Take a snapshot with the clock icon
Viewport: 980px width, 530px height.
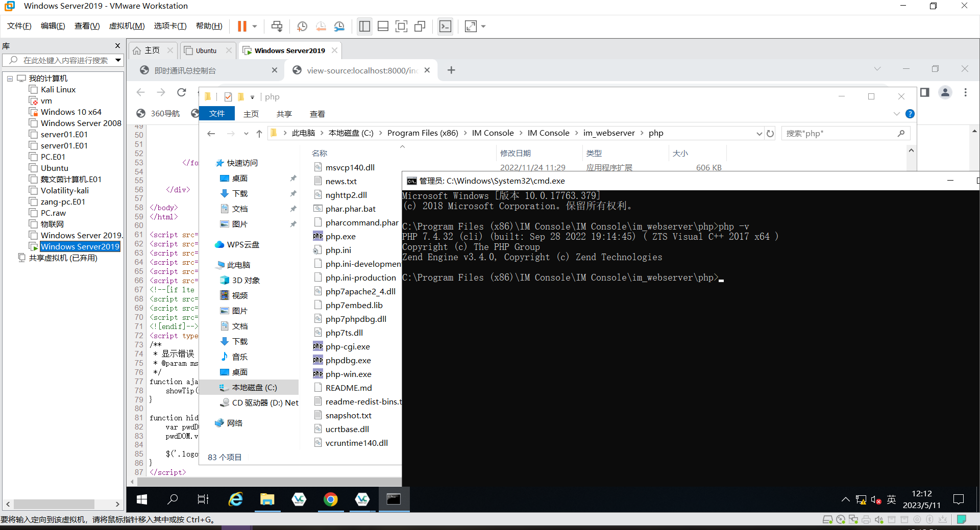pyautogui.click(x=302, y=26)
